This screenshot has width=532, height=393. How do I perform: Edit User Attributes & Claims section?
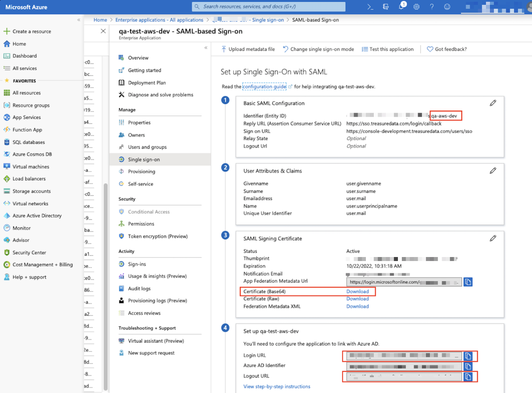point(493,171)
